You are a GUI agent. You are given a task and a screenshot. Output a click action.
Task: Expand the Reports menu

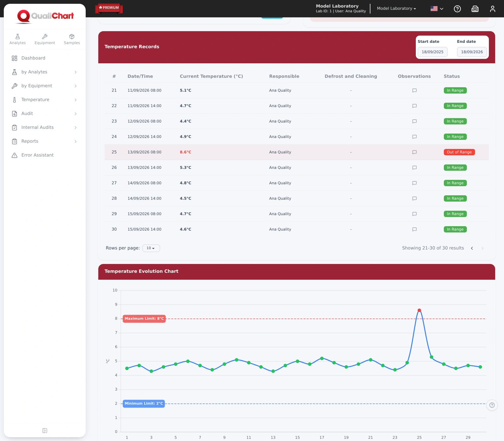(x=44, y=141)
